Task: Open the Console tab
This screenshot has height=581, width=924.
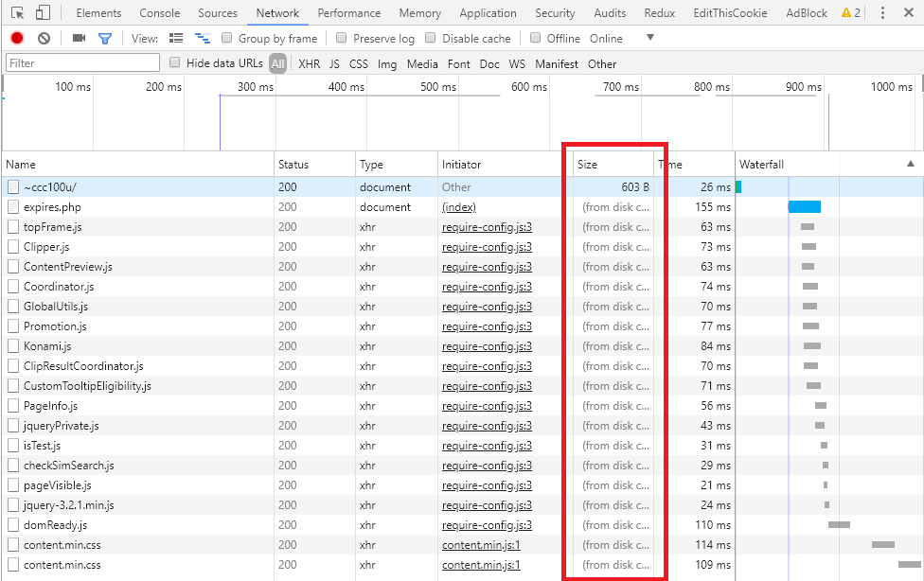Action: tap(159, 13)
